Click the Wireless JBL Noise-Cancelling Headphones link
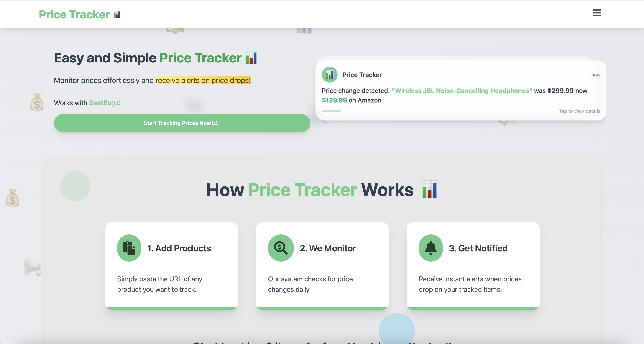 462,91
